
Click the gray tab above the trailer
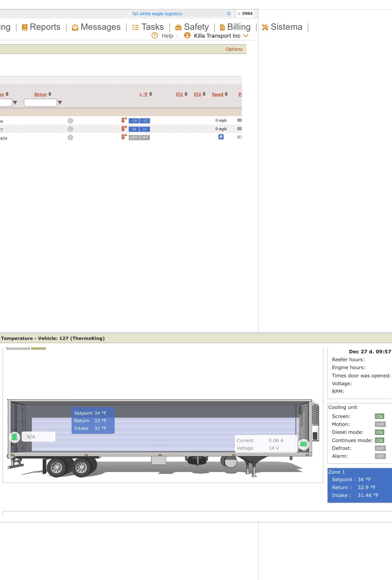pos(18,348)
